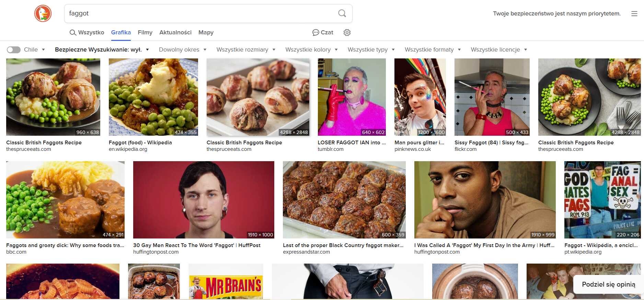Click inside the search query field
Viewport: 644px width, 300px height.
click(x=201, y=13)
